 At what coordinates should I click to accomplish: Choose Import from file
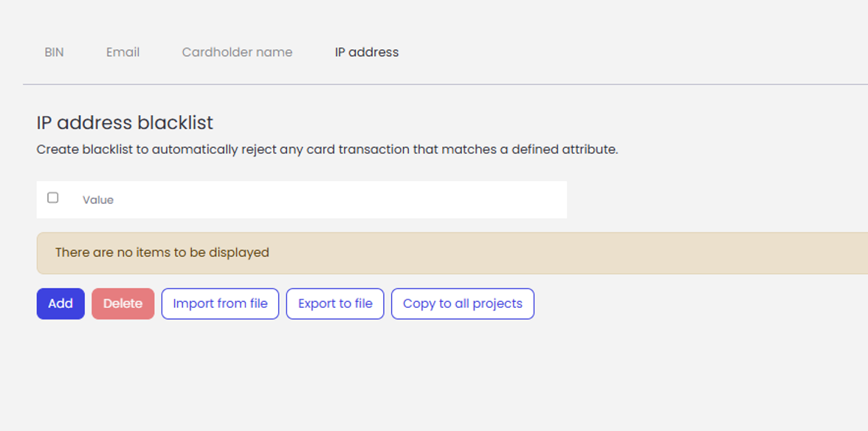[x=220, y=304]
